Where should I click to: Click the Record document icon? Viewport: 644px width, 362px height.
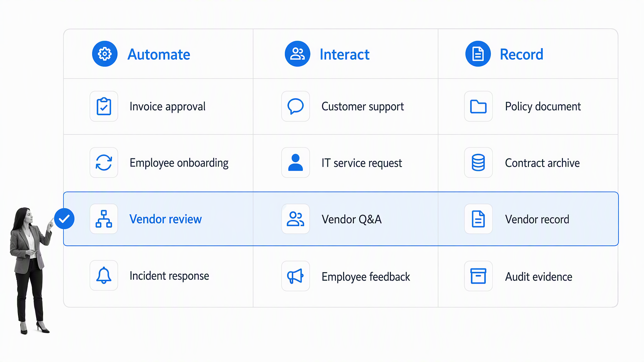[478, 54]
